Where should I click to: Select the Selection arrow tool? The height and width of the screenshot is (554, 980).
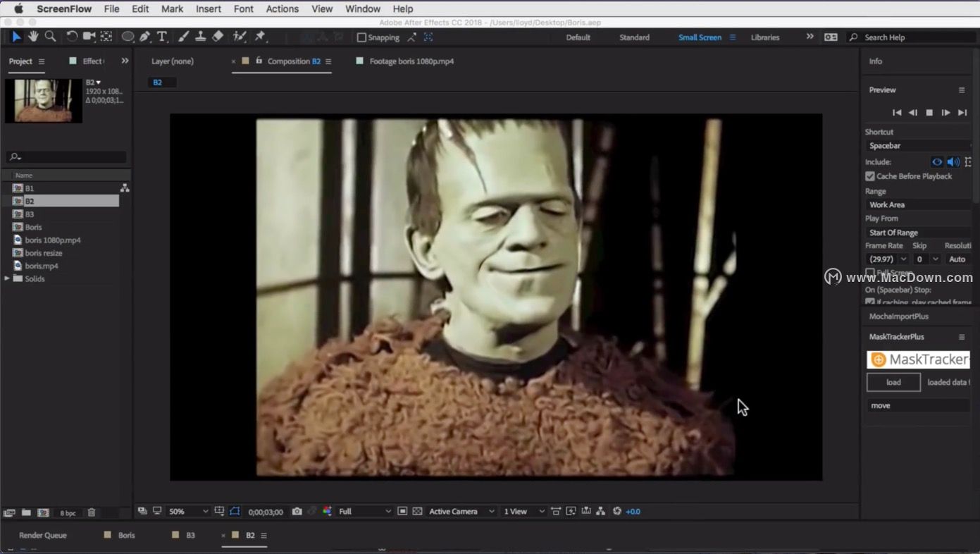tap(16, 37)
